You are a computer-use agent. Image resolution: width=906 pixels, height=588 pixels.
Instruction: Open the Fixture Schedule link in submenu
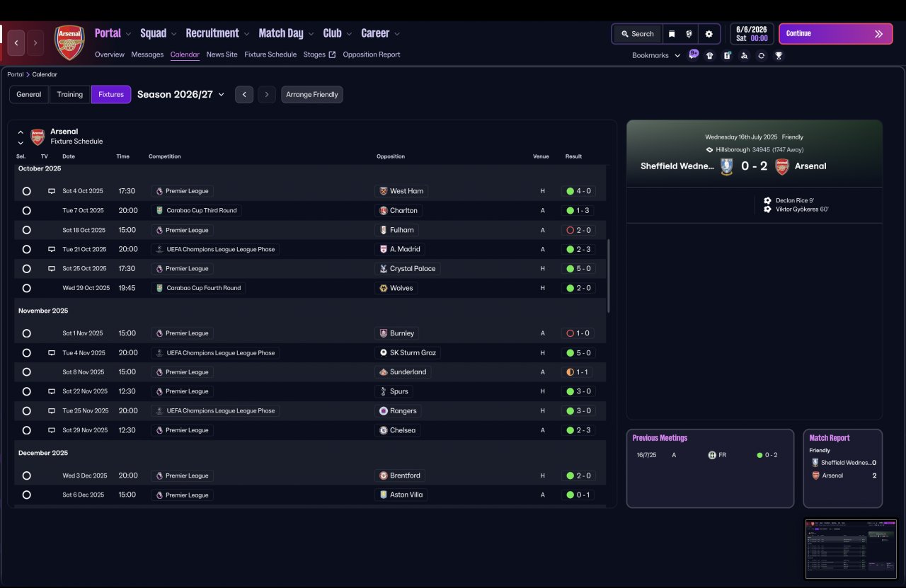click(x=270, y=54)
